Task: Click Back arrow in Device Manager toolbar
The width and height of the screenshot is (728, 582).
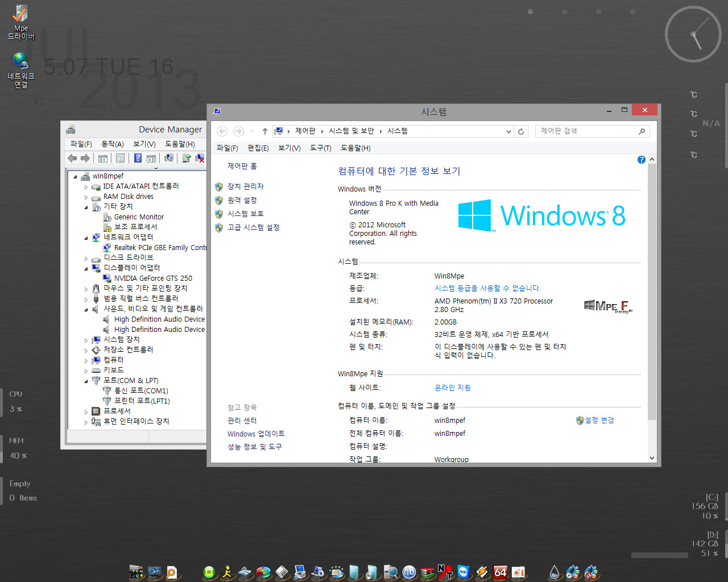Action: (x=72, y=159)
